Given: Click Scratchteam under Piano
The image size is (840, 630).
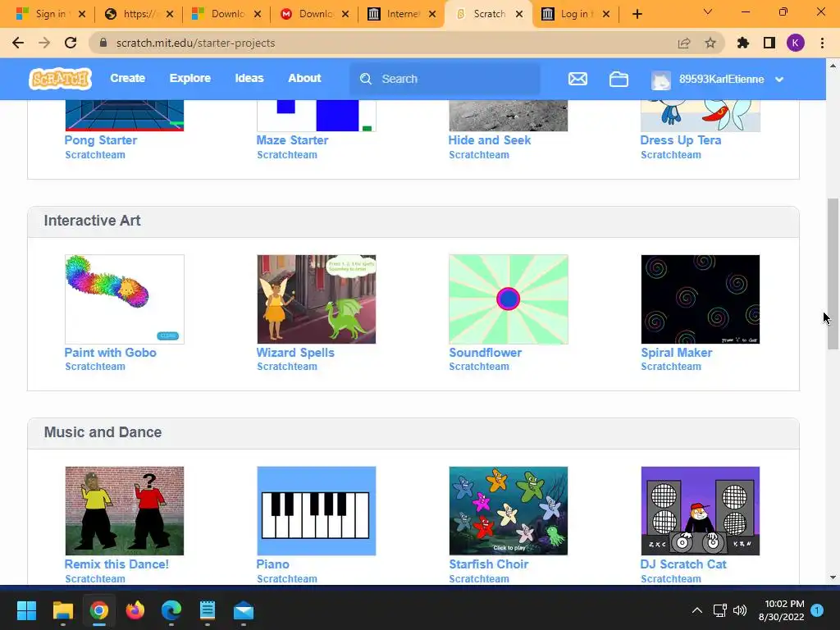Looking at the screenshot, I should 286,578.
